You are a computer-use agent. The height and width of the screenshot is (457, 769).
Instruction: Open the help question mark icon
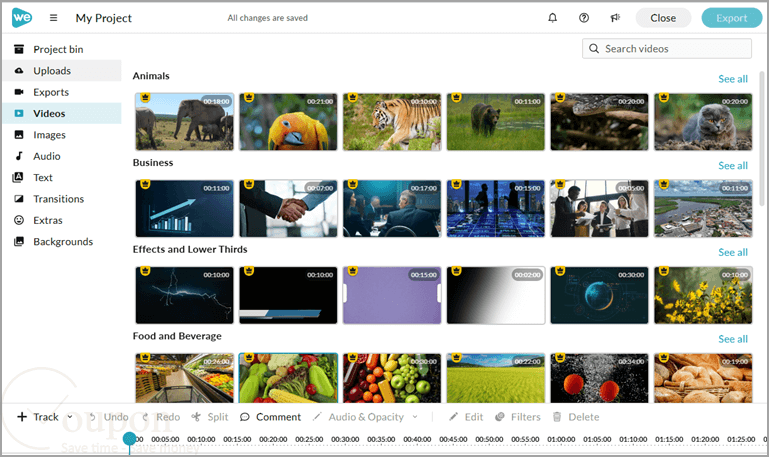(584, 18)
